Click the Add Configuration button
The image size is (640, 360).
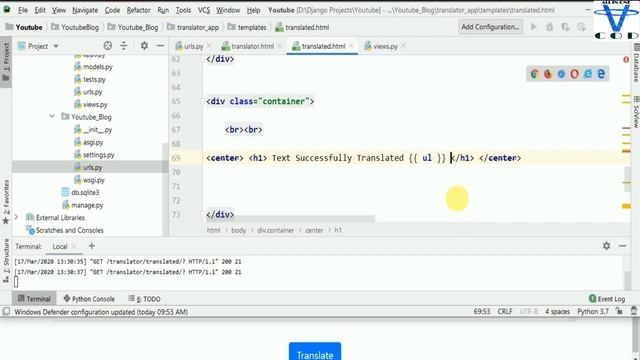(490, 27)
